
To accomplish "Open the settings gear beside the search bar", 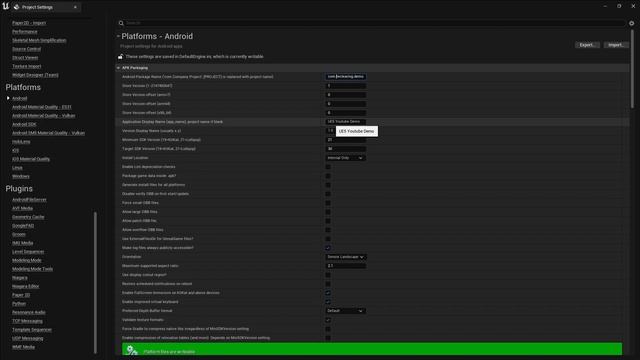I will [x=631, y=23].
